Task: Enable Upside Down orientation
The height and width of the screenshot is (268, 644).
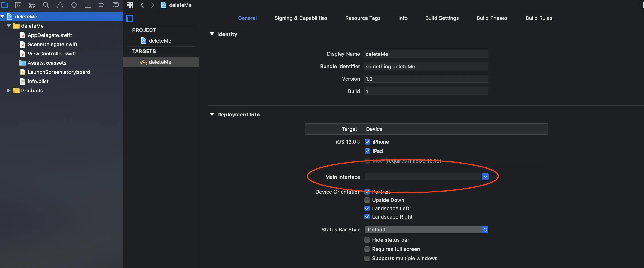Action: pyautogui.click(x=367, y=200)
